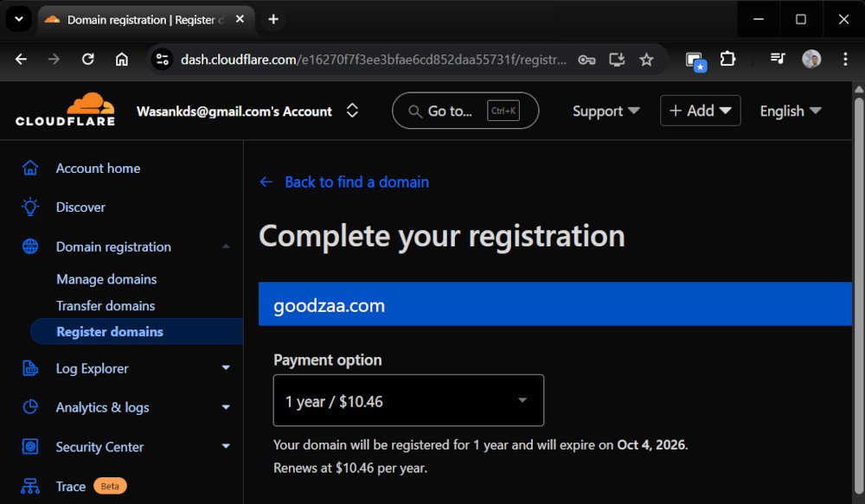
Task: Click the Discover lightbulb icon
Action: 30,207
